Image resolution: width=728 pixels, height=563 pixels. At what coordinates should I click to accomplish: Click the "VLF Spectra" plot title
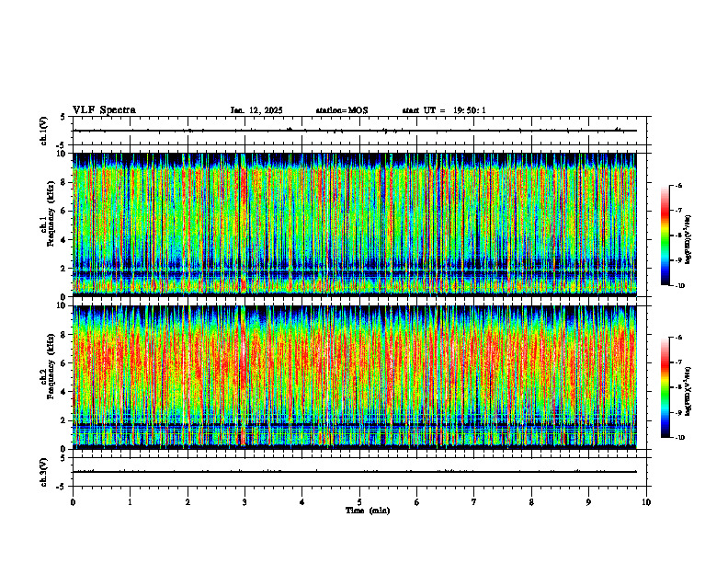click(x=104, y=110)
